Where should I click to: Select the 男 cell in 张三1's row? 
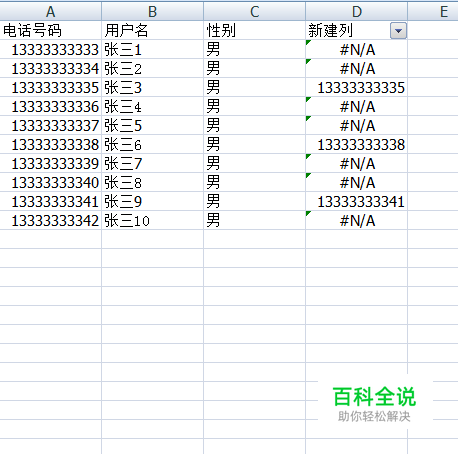click(255, 50)
